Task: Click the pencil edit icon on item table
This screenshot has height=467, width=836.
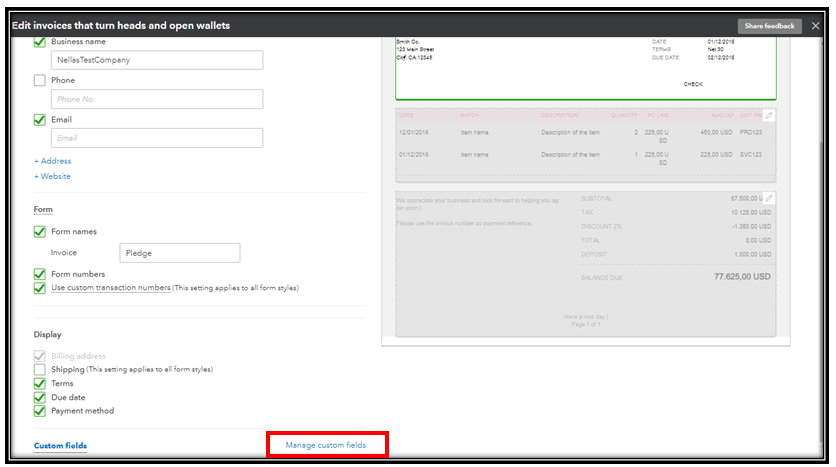Action: click(768, 116)
